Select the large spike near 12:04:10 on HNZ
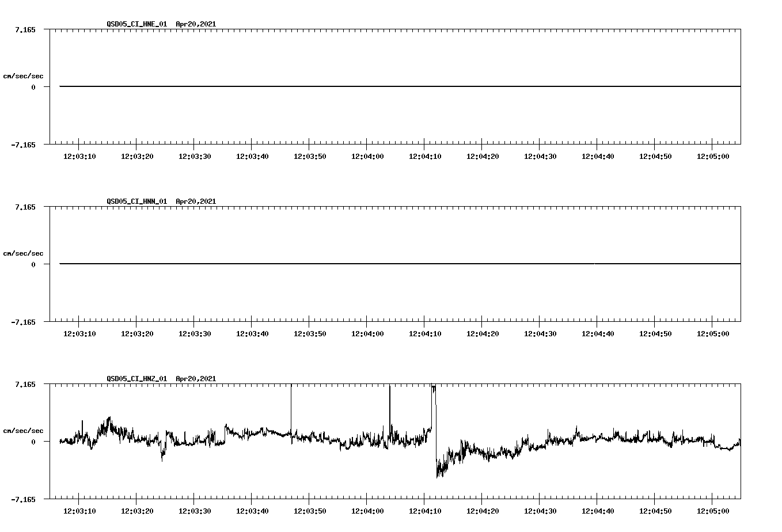This screenshot has width=782, height=532. coord(433,397)
